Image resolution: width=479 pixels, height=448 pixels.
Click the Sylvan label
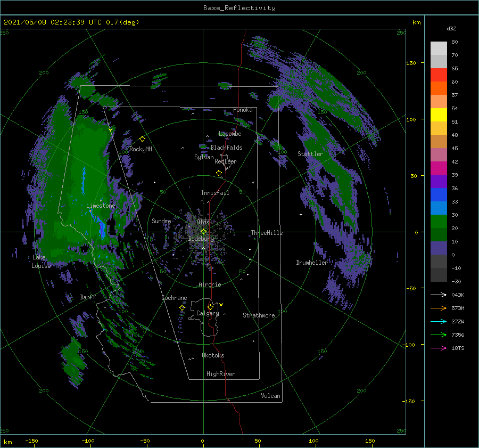(204, 157)
